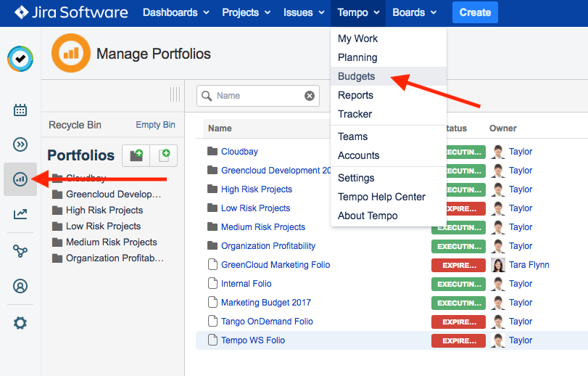Click the double-arrow icon in left sidebar
Image resolution: width=588 pixels, height=376 pixels.
pos(20,144)
